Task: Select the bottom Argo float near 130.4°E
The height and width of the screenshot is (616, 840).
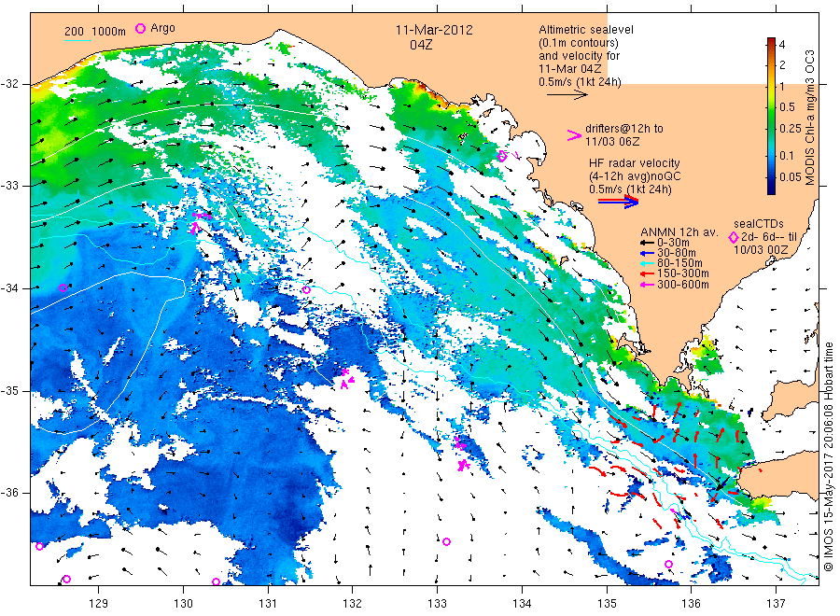Action: click(216, 581)
